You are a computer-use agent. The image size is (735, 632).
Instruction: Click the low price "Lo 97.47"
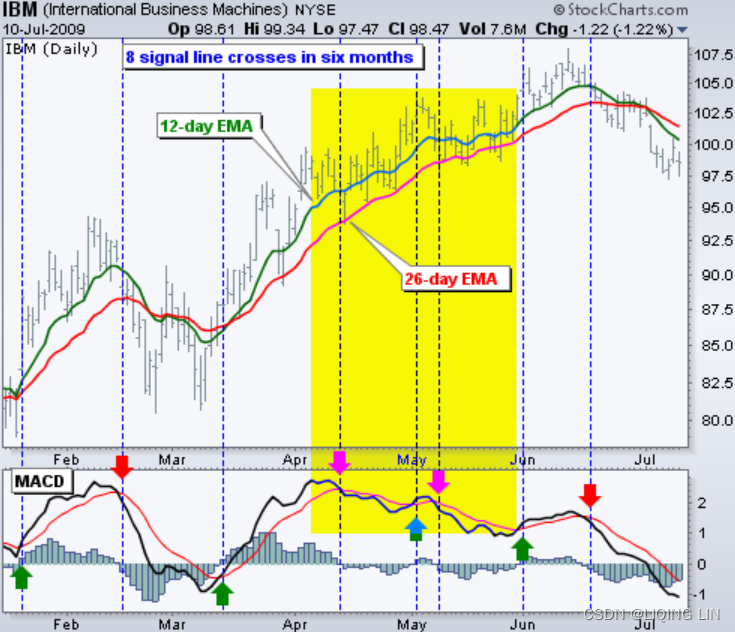pyautogui.click(x=345, y=29)
